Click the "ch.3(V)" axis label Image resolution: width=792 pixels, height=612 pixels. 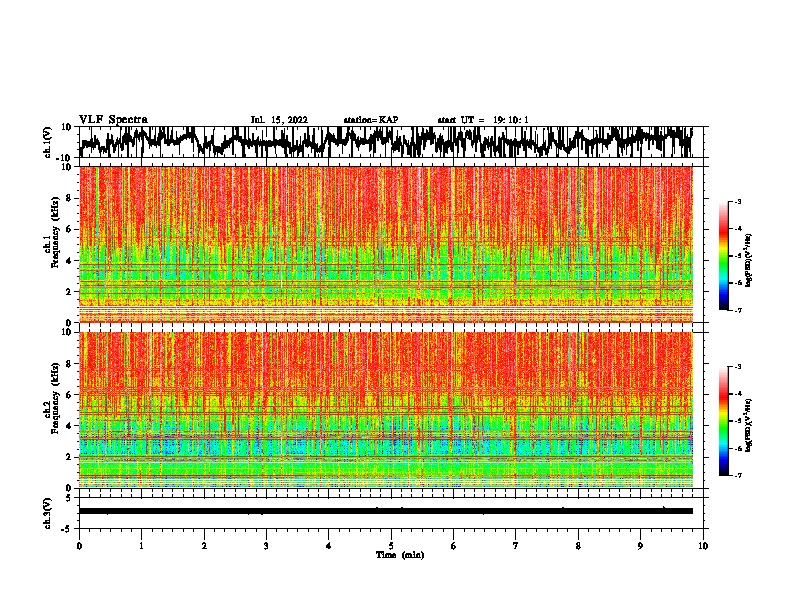[48, 513]
